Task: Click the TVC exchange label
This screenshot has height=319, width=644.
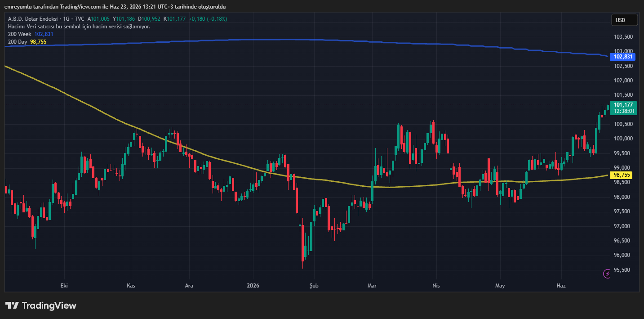Action: tap(80, 19)
